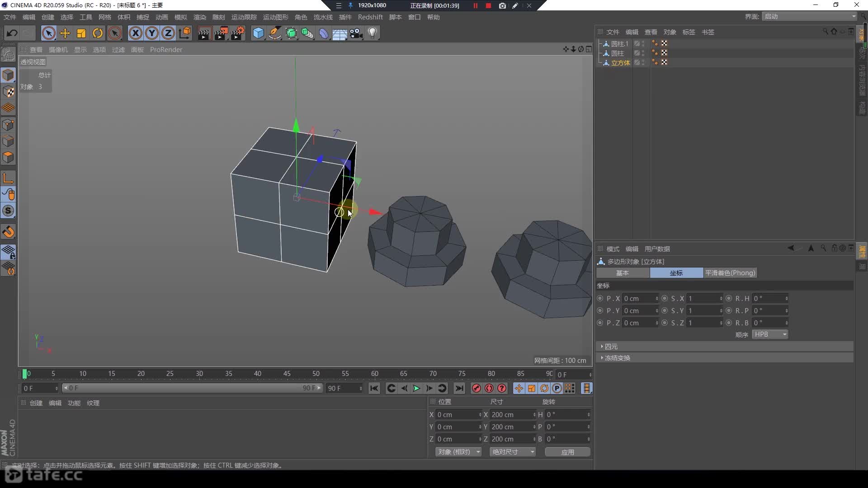The image size is (868, 488).
Task: Open the Deformer object icon
Action: tap(324, 33)
